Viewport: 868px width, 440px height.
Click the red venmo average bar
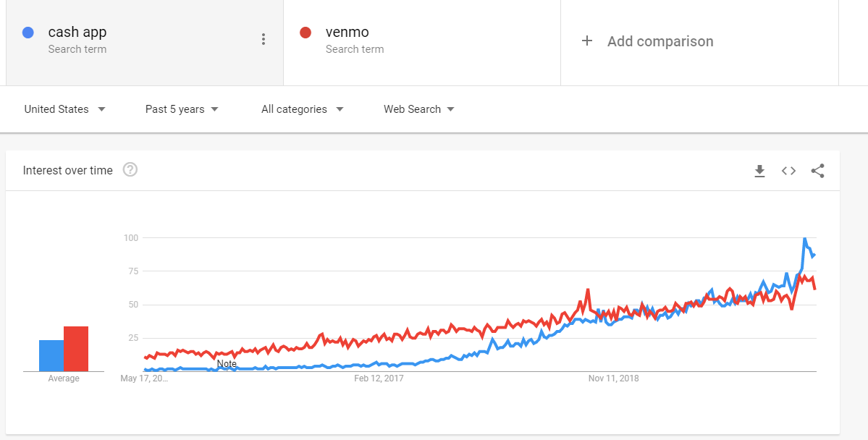[x=76, y=349]
